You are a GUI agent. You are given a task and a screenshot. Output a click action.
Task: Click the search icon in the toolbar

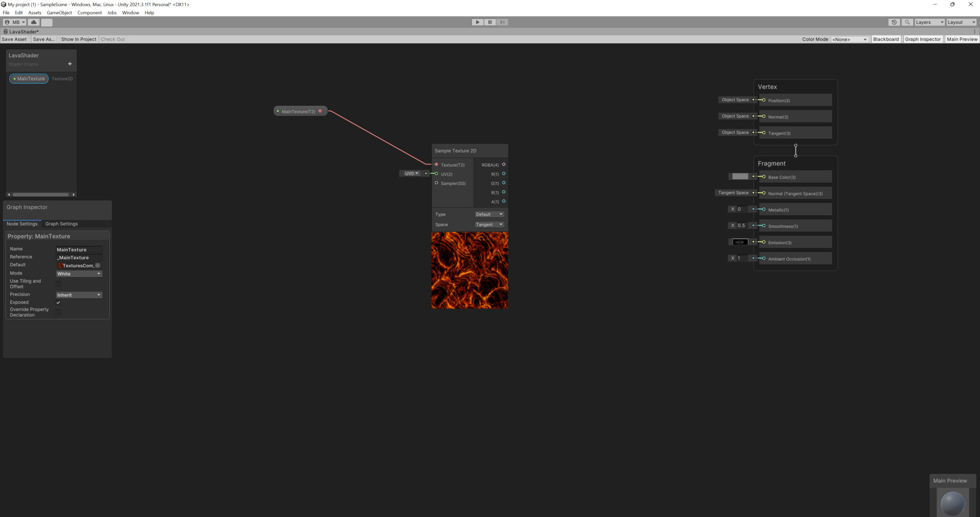pos(907,22)
